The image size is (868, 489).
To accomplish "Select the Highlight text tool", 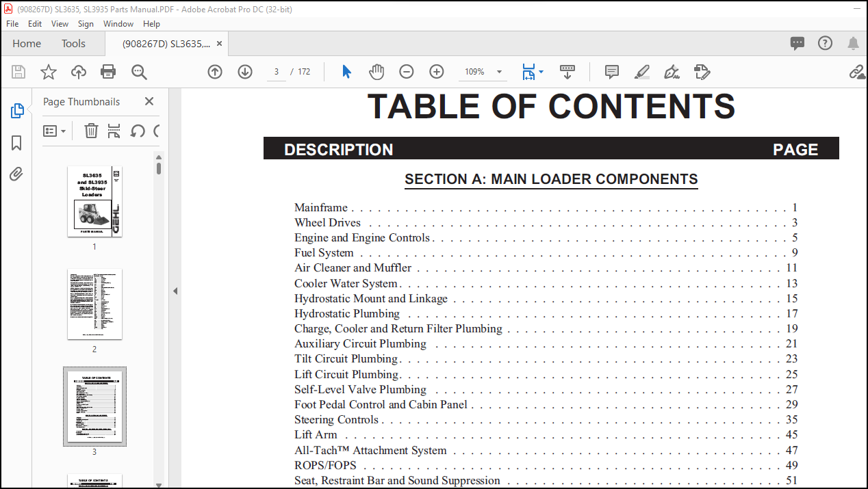I will click(642, 72).
